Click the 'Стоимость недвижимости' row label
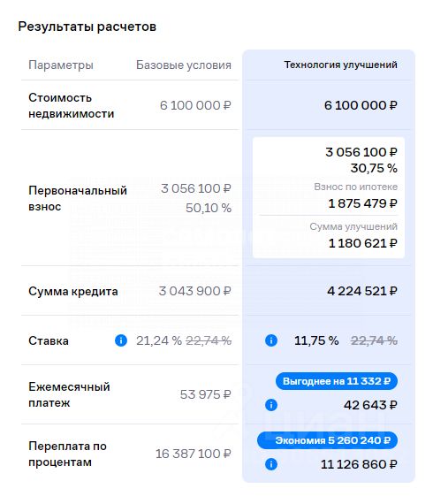 coord(72,105)
